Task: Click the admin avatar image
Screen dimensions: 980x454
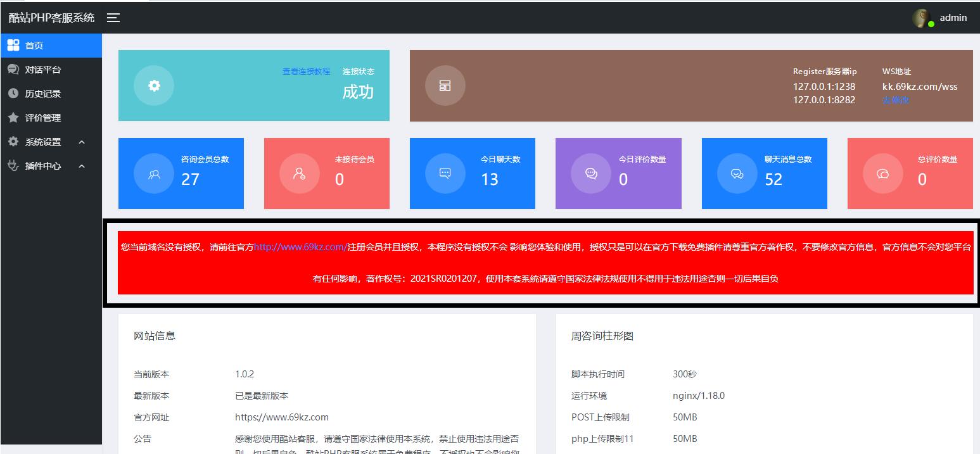Action: (920, 18)
